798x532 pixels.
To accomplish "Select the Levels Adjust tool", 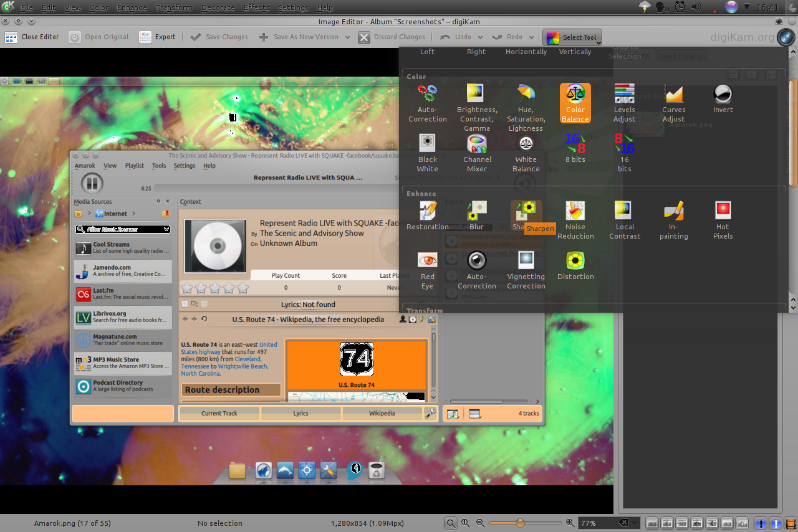I will tap(624, 103).
